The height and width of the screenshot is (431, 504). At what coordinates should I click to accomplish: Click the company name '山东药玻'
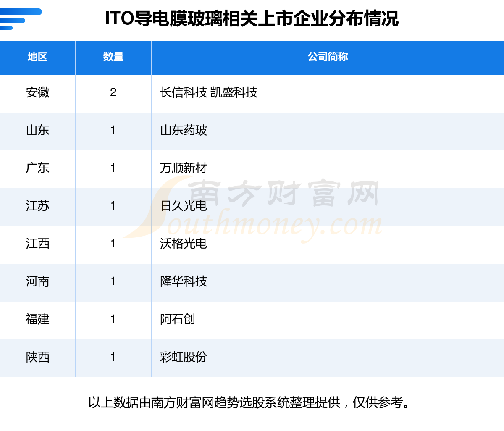tap(184, 130)
